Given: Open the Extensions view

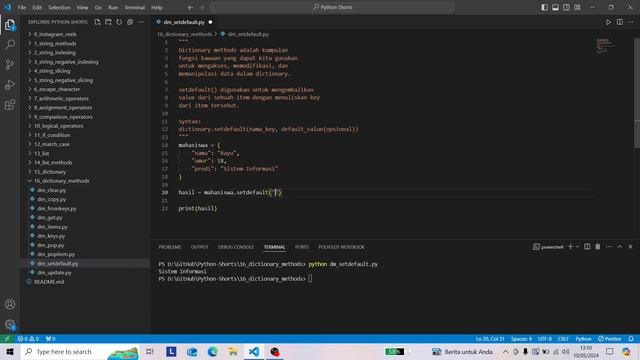Looking at the screenshot, I should (10, 105).
